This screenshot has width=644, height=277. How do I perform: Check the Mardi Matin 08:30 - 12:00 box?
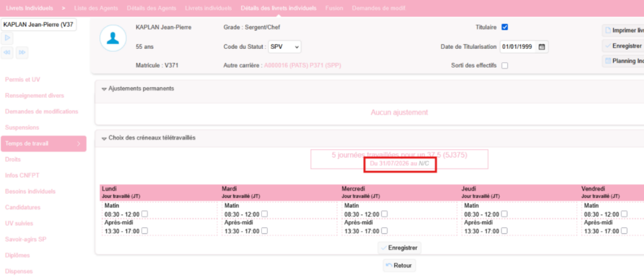click(x=265, y=214)
